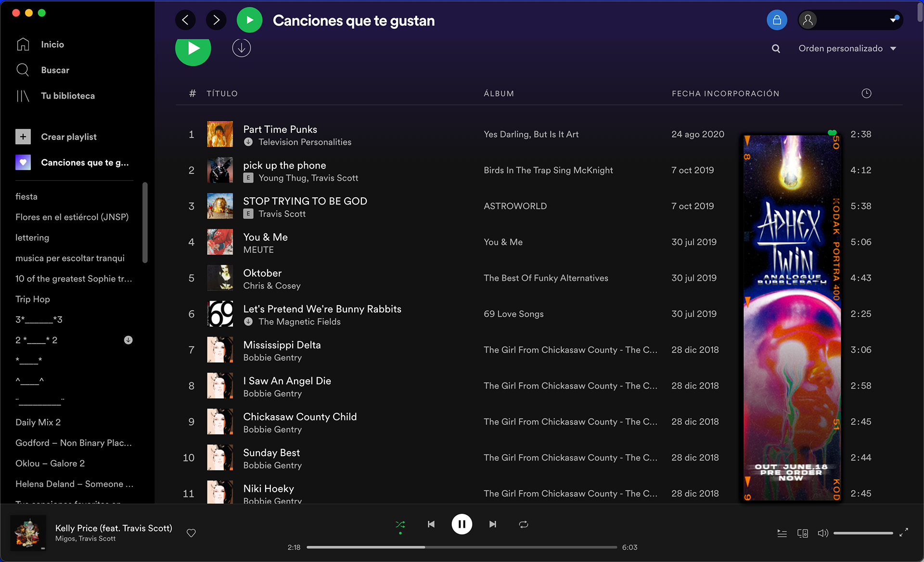
Task: Open the Trip Hop playlist
Action: point(33,299)
